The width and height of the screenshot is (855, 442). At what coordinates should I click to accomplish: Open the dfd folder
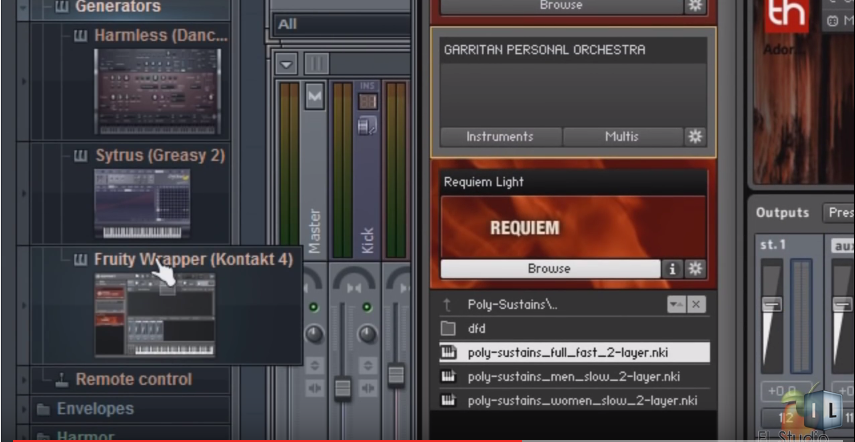click(x=574, y=329)
